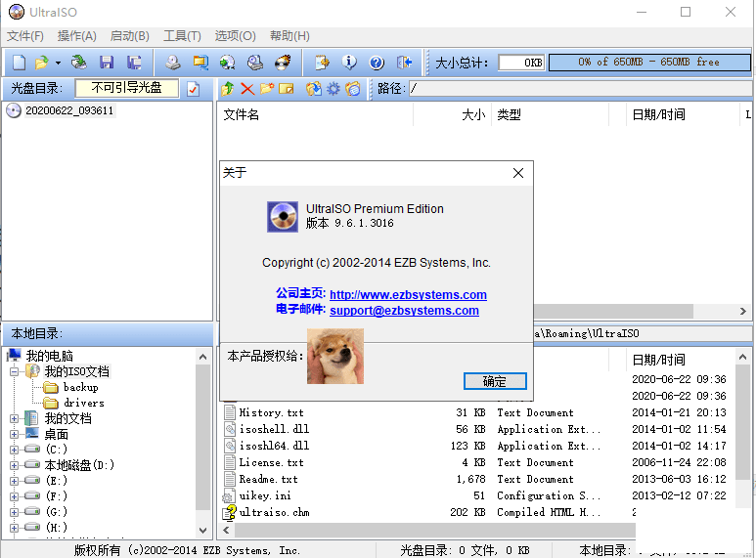Viewport: 756px width, 558px height.
Task: Click the Save As double-floppy icon
Action: 134,63
